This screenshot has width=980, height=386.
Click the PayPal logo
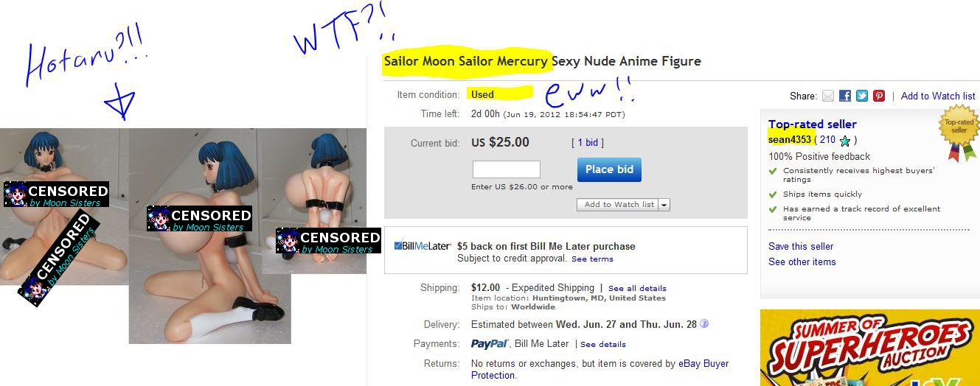pyautogui.click(x=490, y=344)
